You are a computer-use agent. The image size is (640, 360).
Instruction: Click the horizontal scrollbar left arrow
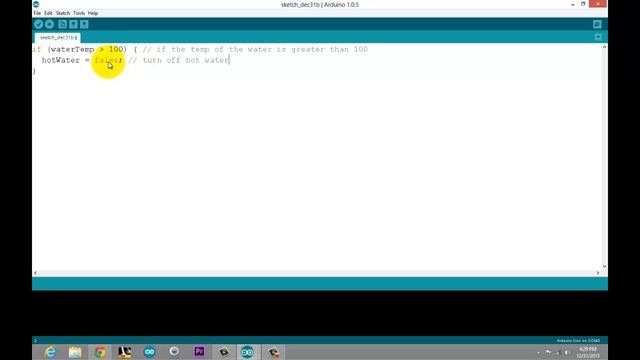pyautogui.click(x=36, y=273)
